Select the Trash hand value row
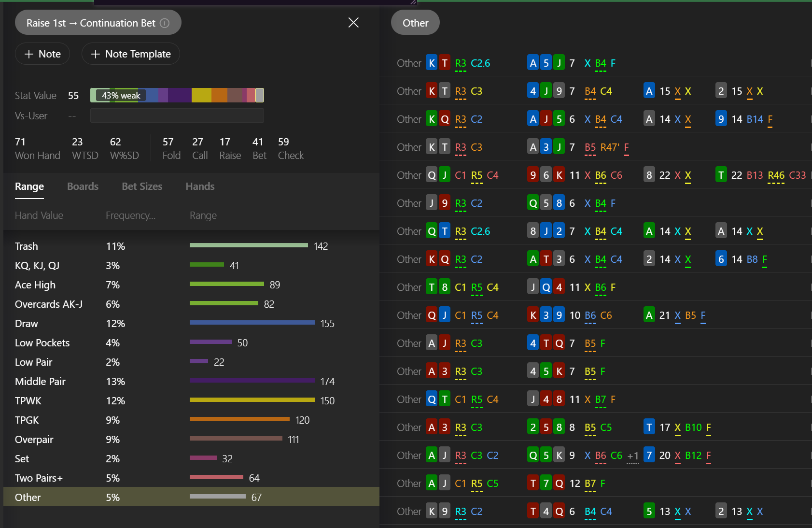This screenshot has height=528, width=812. 191,246
